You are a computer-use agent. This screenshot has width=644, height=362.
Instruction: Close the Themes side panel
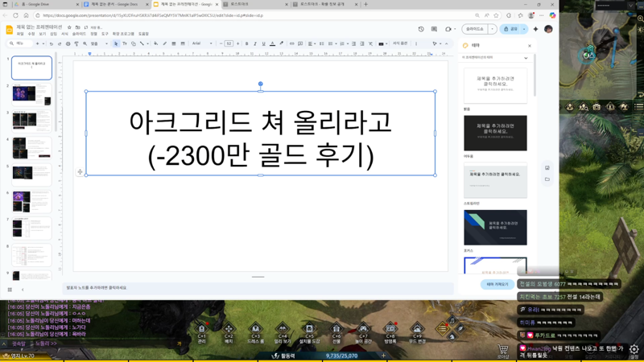point(530,46)
